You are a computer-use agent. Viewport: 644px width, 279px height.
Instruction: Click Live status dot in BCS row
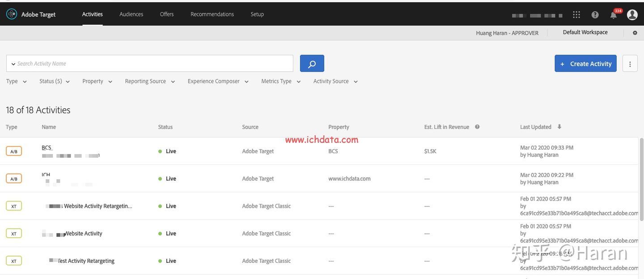pyautogui.click(x=160, y=151)
